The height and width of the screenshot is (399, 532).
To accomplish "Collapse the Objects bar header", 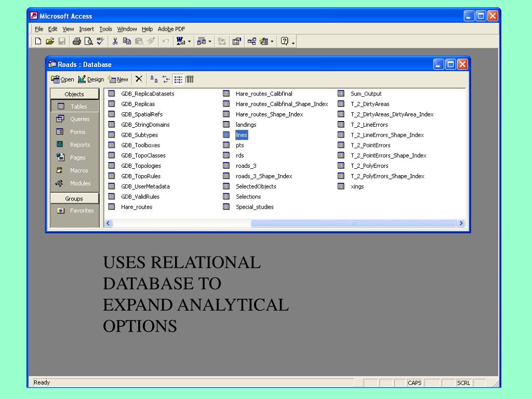I will click(75, 94).
